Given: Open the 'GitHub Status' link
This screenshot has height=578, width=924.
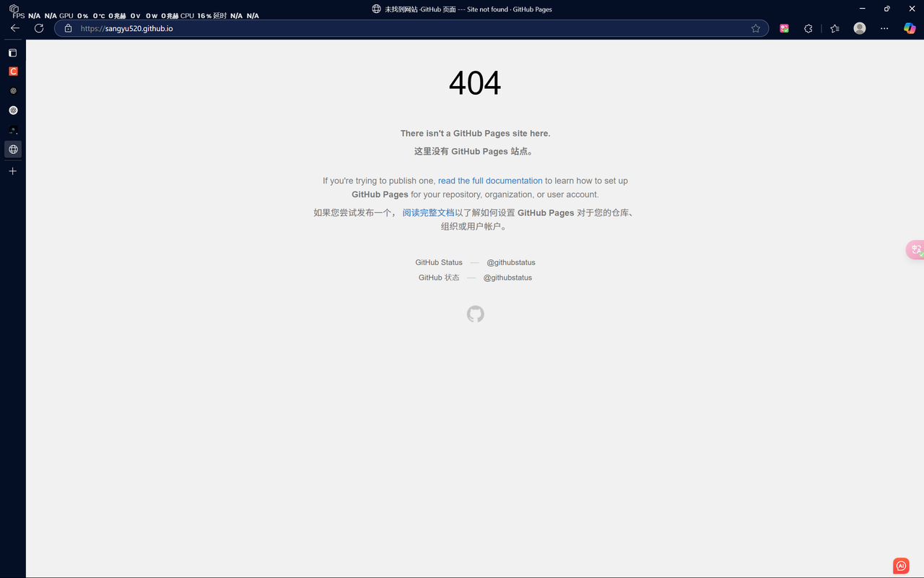Looking at the screenshot, I should coord(439,262).
